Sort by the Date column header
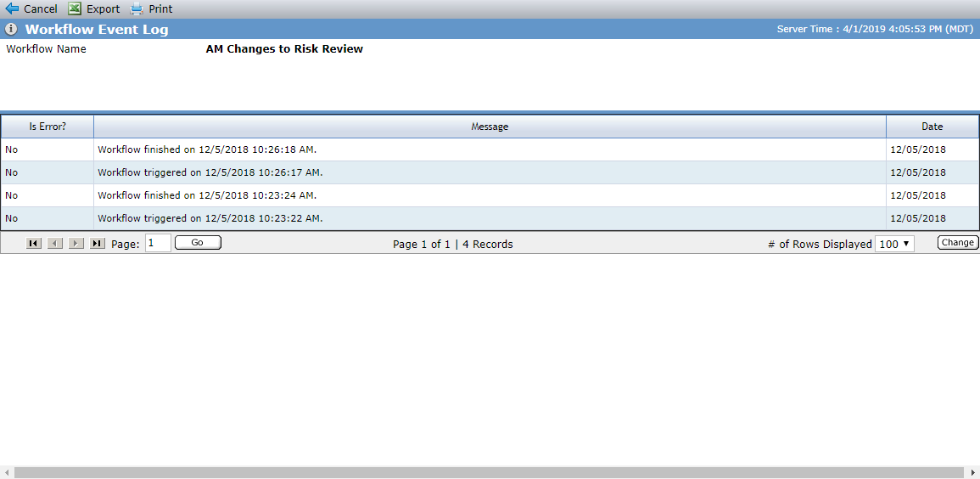The image size is (980, 479). click(932, 127)
